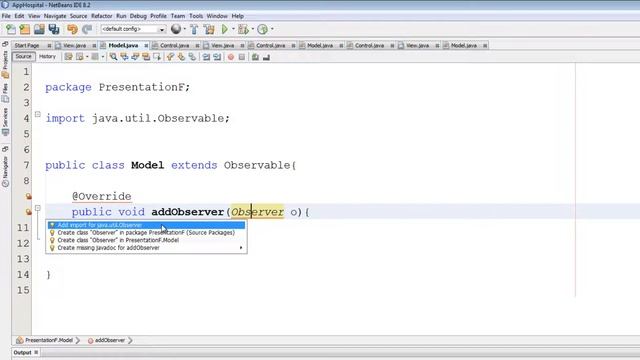Click the Find Previous Occurrence icon
The height and width of the screenshot is (360, 640).
[124, 57]
